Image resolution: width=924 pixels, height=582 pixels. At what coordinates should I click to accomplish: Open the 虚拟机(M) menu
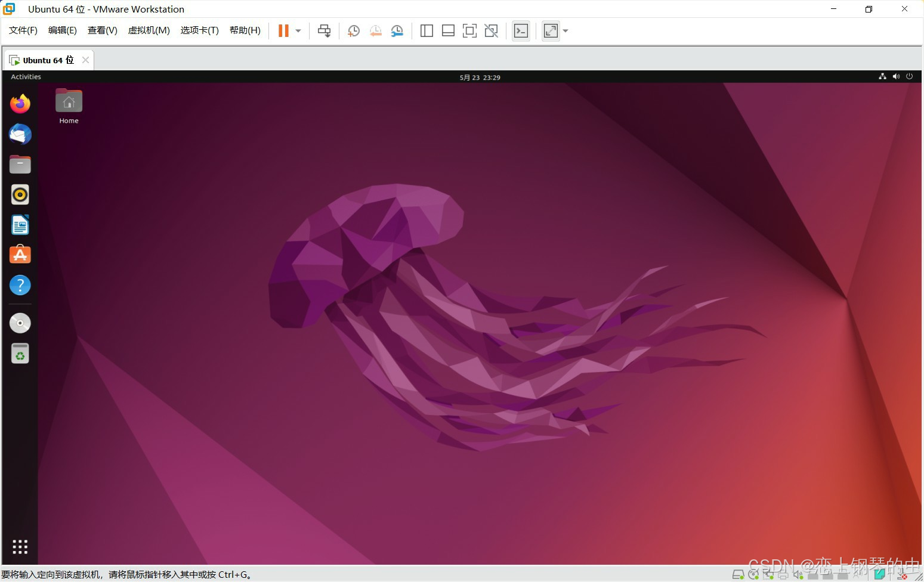point(149,30)
